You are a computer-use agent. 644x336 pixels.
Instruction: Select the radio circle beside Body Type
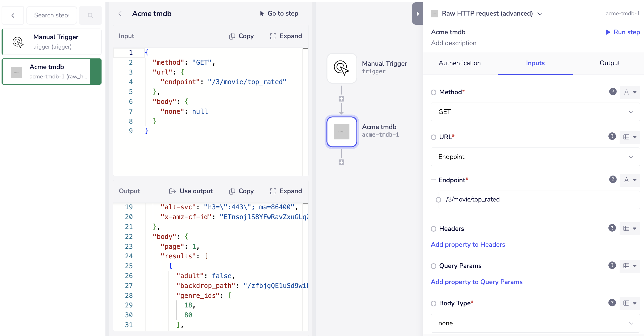[433, 303]
